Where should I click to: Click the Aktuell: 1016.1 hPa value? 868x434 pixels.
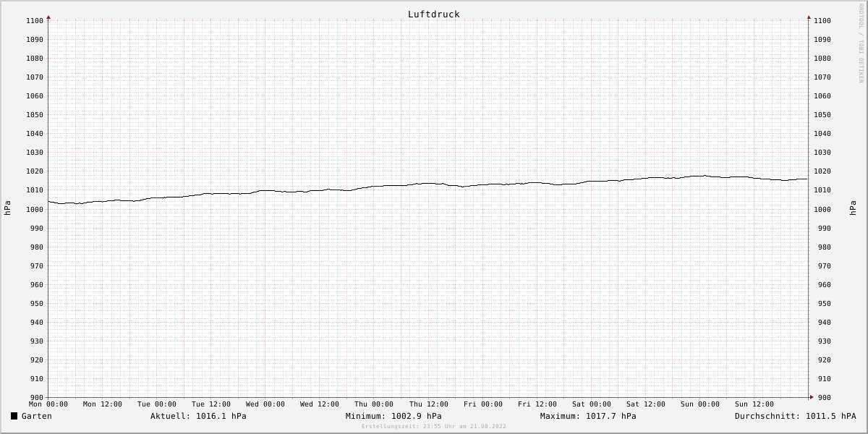[198, 416]
